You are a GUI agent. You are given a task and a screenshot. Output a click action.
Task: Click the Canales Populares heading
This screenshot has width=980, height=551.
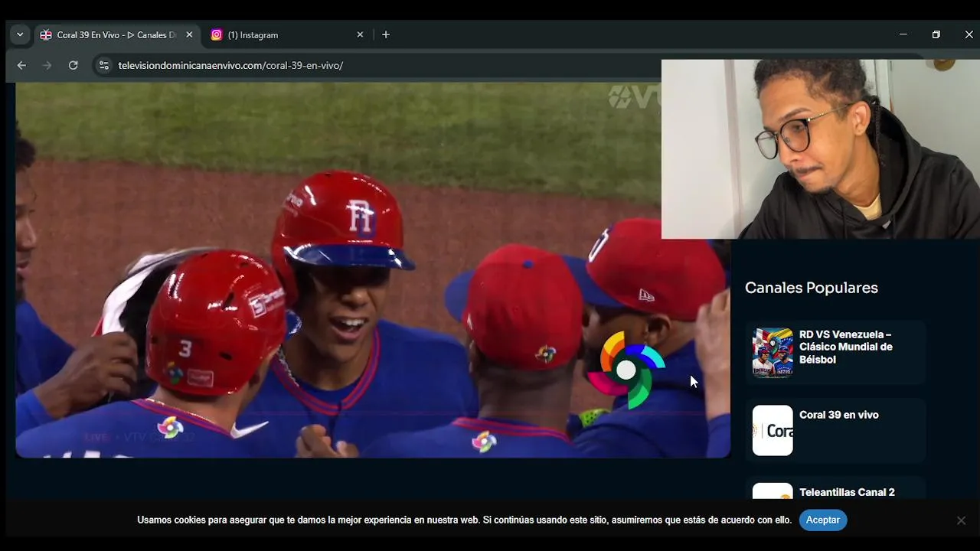coord(812,288)
